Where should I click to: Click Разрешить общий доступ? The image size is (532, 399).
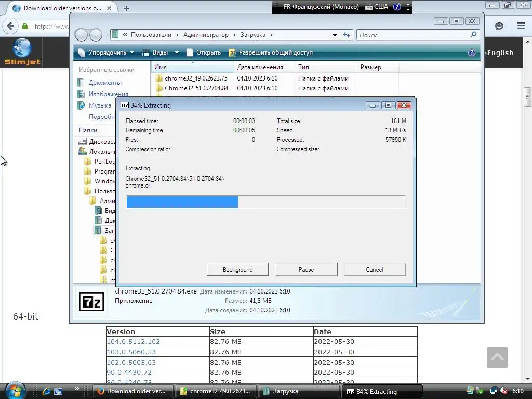pyautogui.click(x=271, y=52)
